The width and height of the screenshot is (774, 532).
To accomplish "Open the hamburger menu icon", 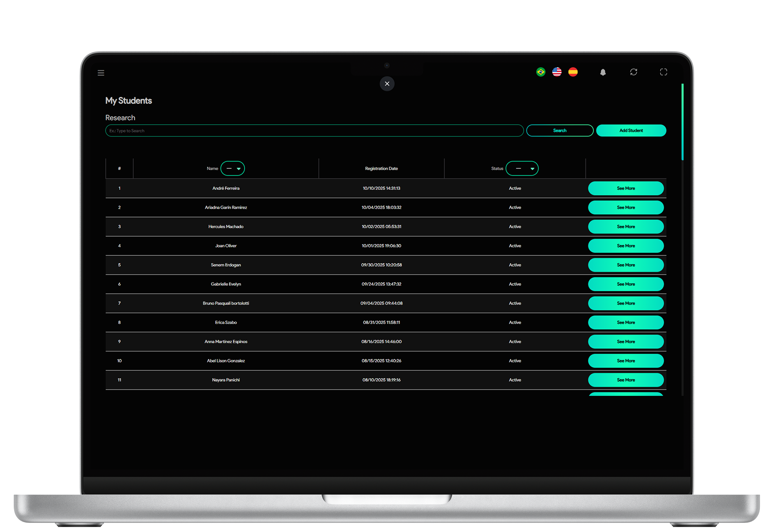I will tap(101, 73).
